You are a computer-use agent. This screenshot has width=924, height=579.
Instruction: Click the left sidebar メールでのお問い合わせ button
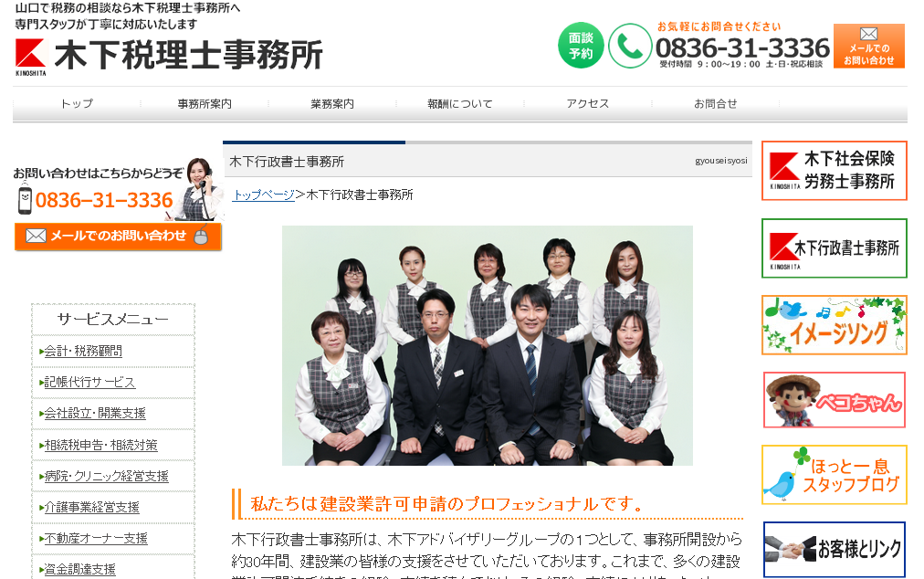tap(118, 237)
